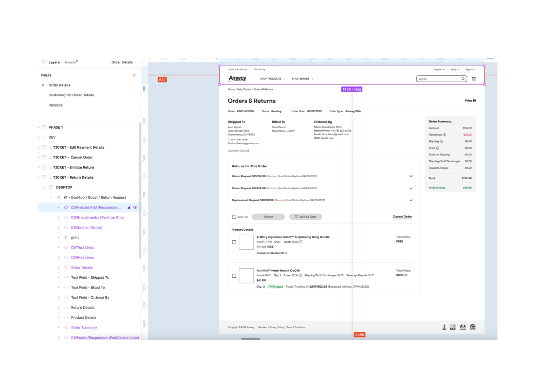Collapse pages list via Order Details chevron

(x=135, y=62)
